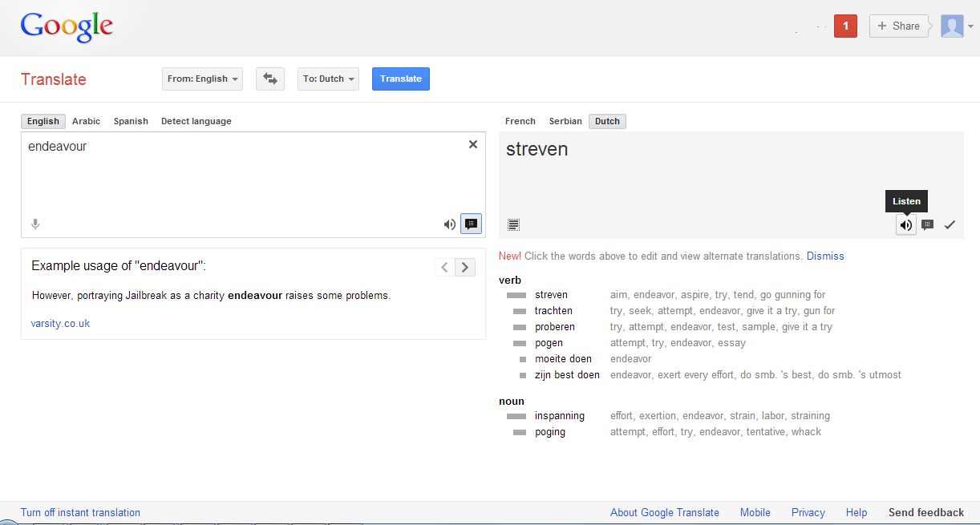Clear the source text with the X
This screenshot has height=525, width=980.
pos(473,144)
